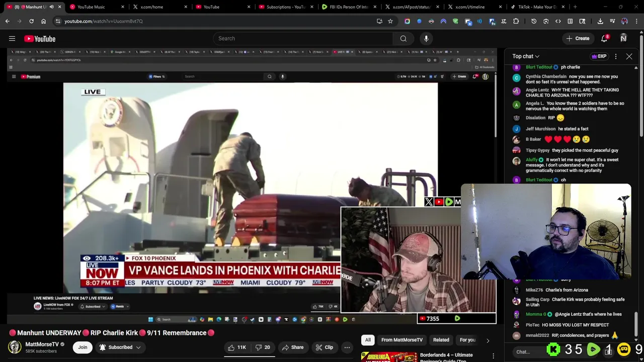
Task: Start voice search with the microphone
Action: coord(426,39)
